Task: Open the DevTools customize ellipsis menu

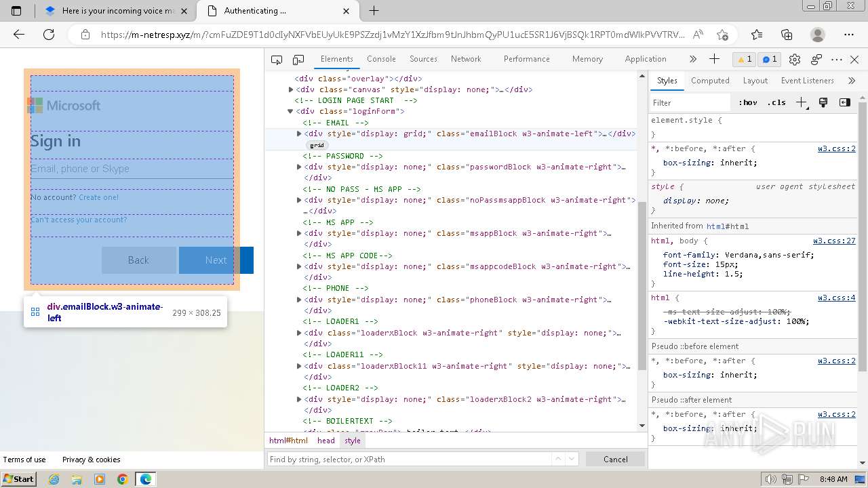Action: point(837,60)
